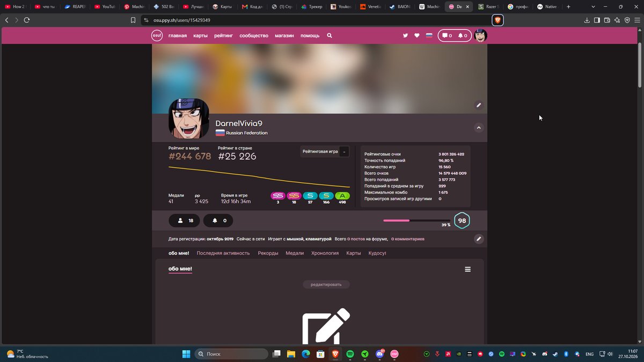This screenshot has width=644, height=362.
Task: Switch to the Рекорды profile tab
Action: [268, 253]
